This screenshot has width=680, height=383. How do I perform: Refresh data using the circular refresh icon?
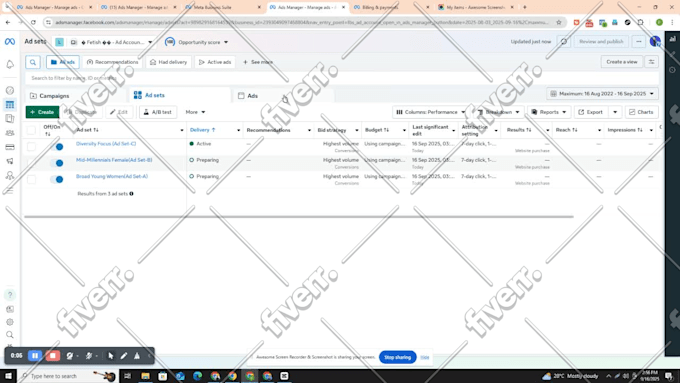(x=563, y=42)
